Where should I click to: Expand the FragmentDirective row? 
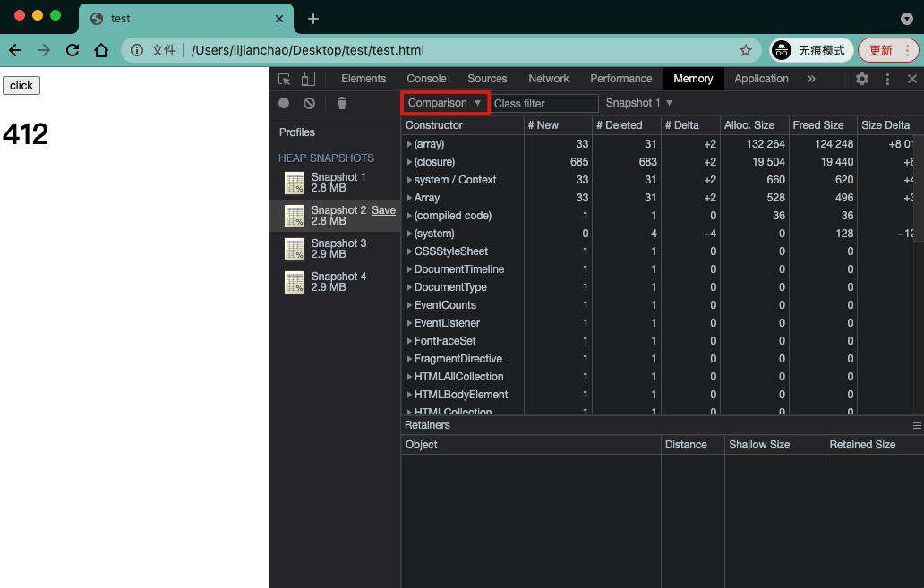(x=409, y=359)
